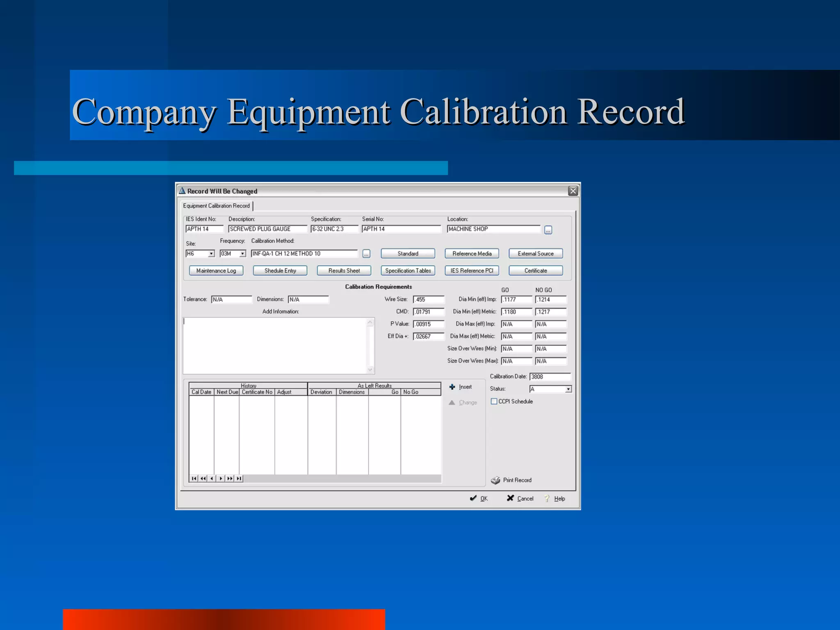Click the OK checkmark button
The image size is (840, 630).
tap(479, 498)
